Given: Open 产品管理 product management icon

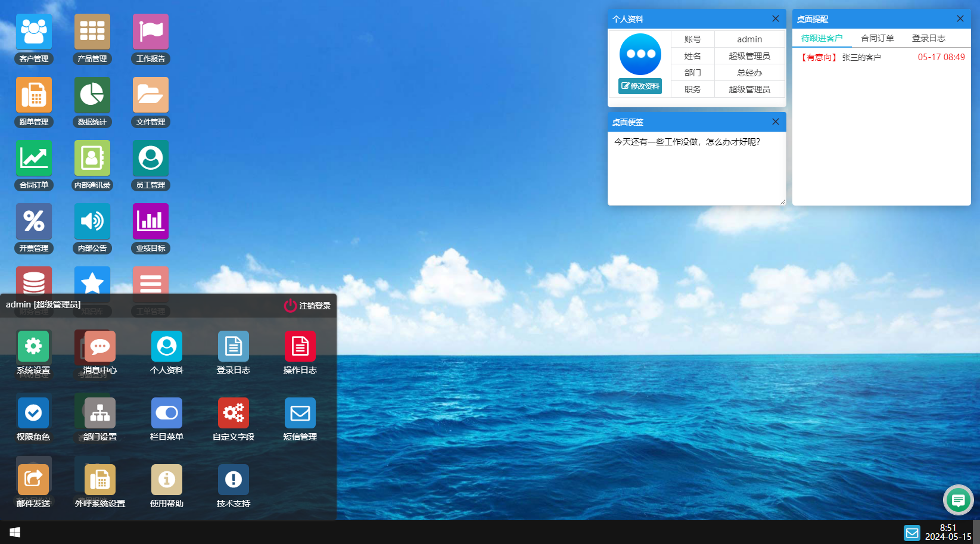Looking at the screenshot, I should click(92, 32).
